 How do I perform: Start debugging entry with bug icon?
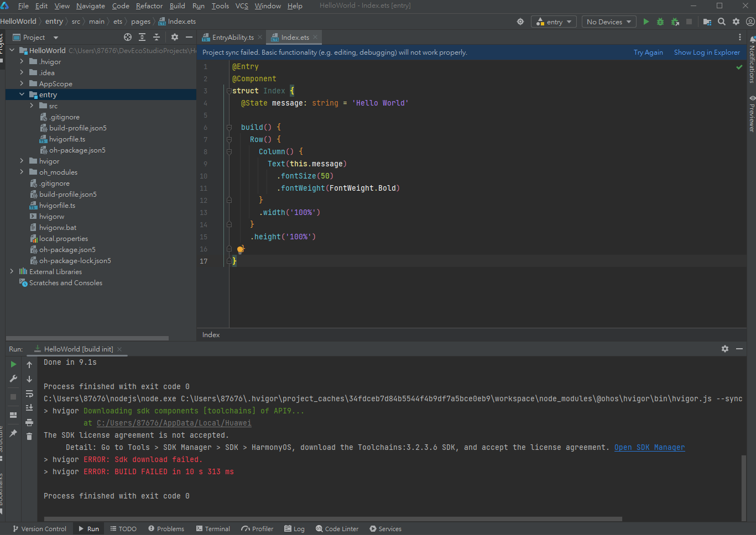click(x=660, y=22)
